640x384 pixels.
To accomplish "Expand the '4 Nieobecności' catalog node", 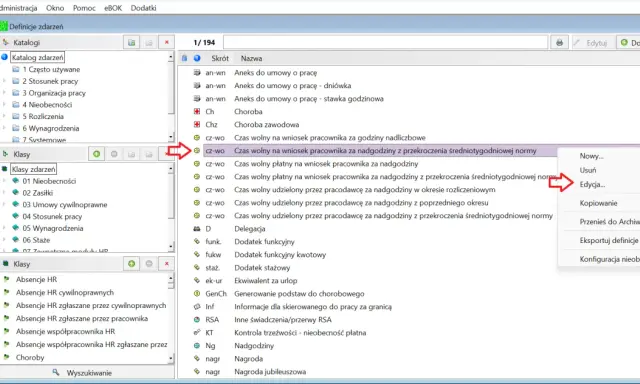I will click(x=4, y=105).
